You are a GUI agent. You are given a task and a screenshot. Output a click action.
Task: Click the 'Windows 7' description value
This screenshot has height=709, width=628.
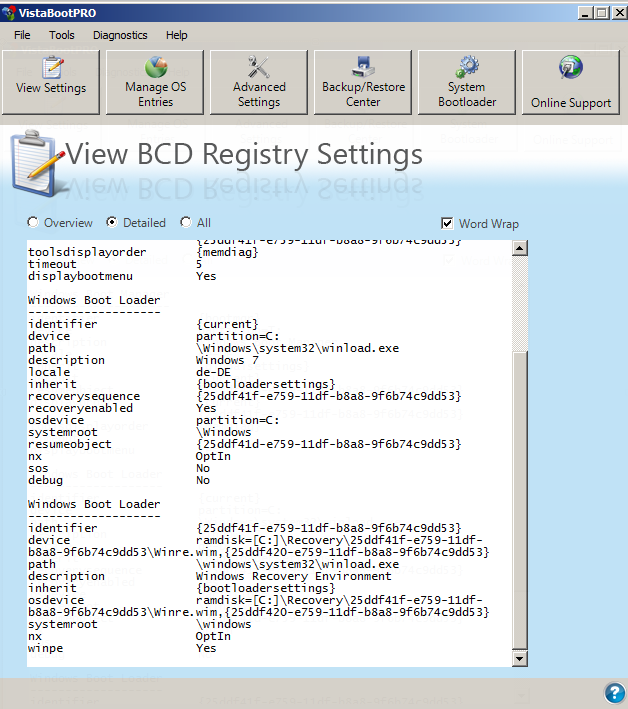227,360
